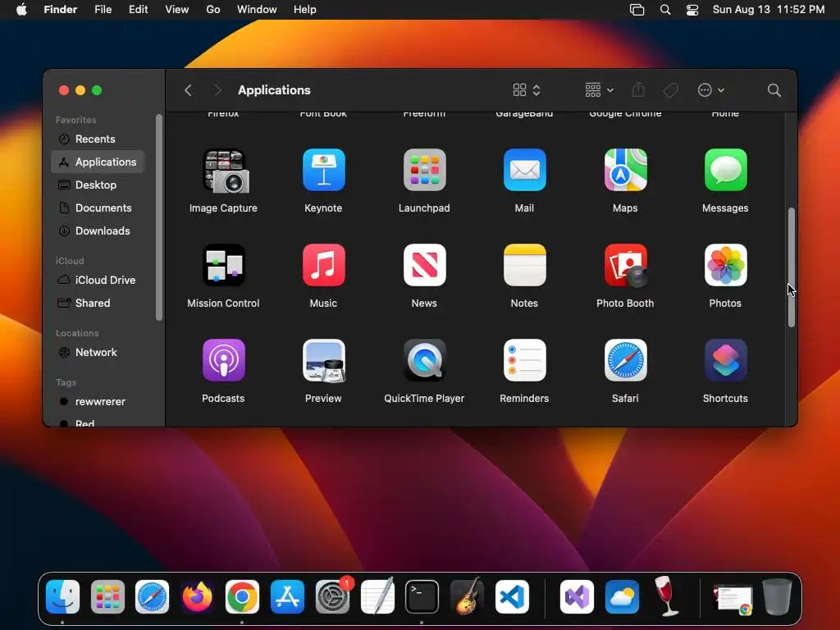Open Recents in the sidebar
The image size is (840, 630).
point(98,139)
